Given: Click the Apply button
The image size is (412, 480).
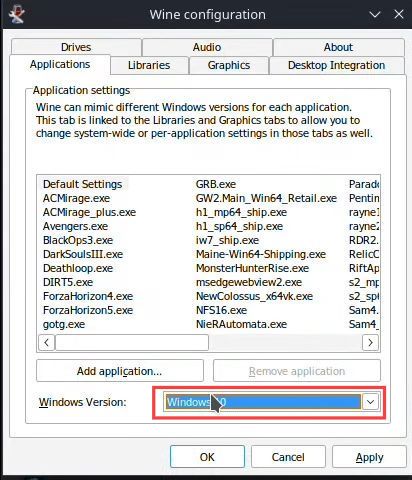Looking at the screenshot, I should tap(369, 457).
